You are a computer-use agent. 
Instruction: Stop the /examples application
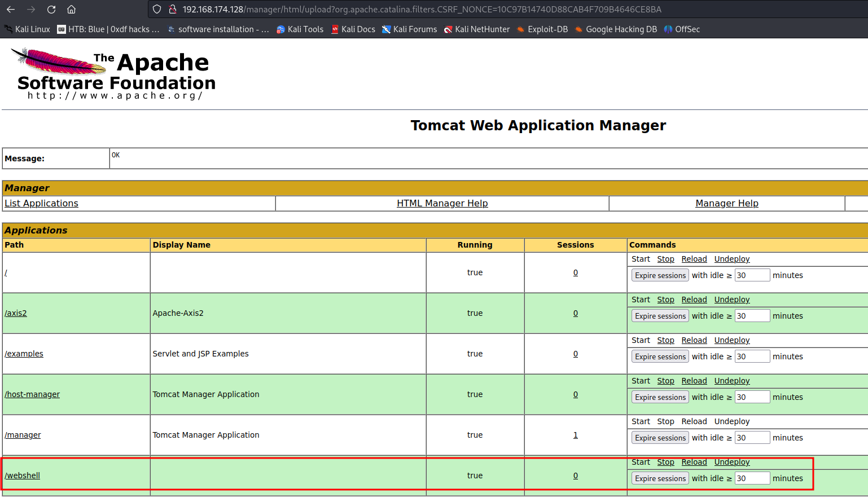pos(665,340)
